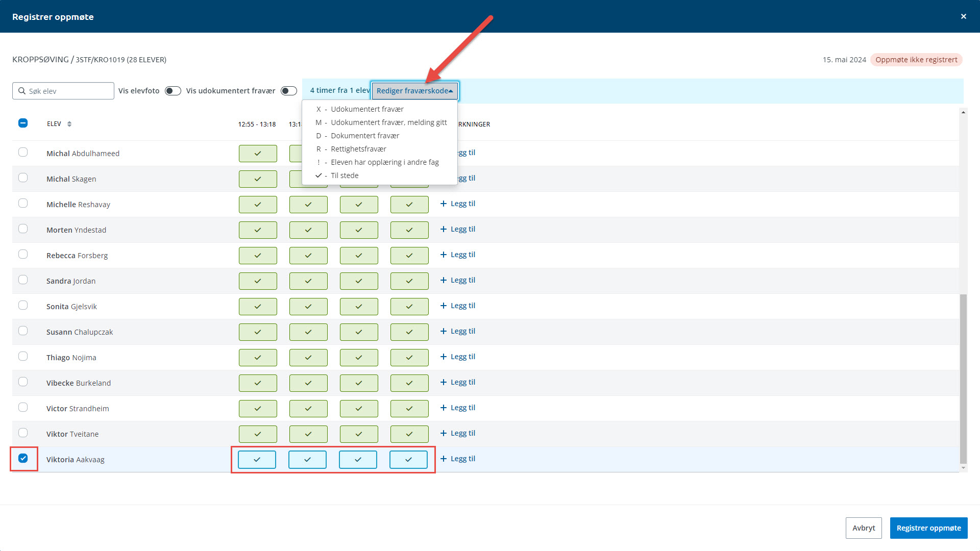The width and height of the screenshot is (980, 551).
Task: Click the scrollbar down arrow
Action: (963, 468)
